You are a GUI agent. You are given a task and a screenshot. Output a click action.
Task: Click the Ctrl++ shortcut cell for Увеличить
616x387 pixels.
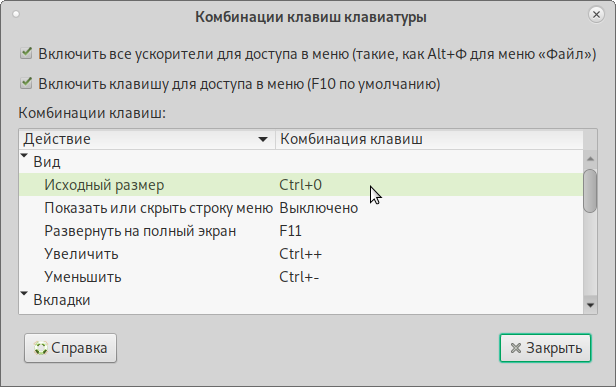301,254
